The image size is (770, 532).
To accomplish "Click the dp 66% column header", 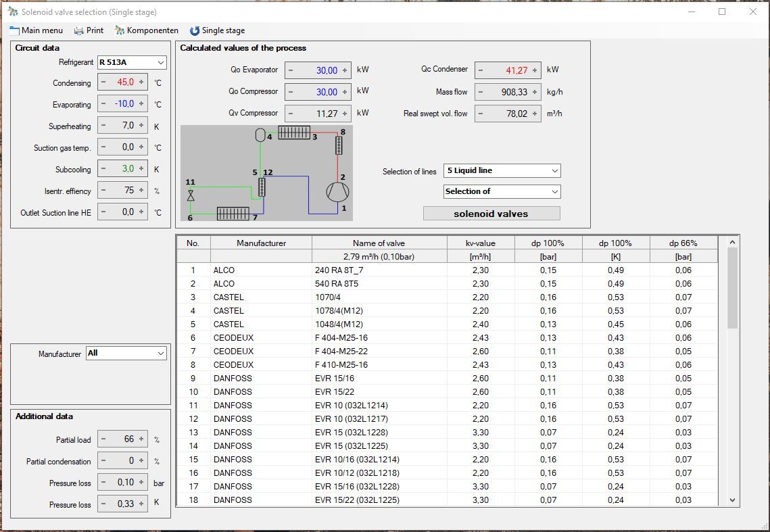I will (683, 243).
